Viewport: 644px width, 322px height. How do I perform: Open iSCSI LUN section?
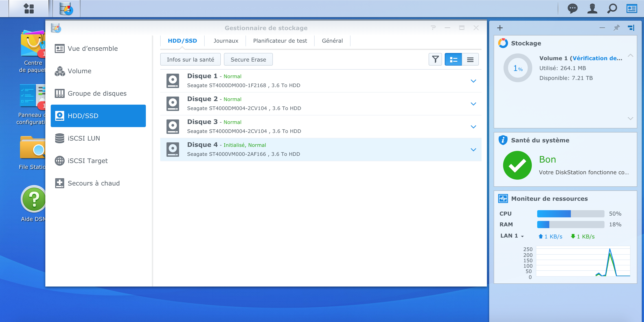(98, 138)
